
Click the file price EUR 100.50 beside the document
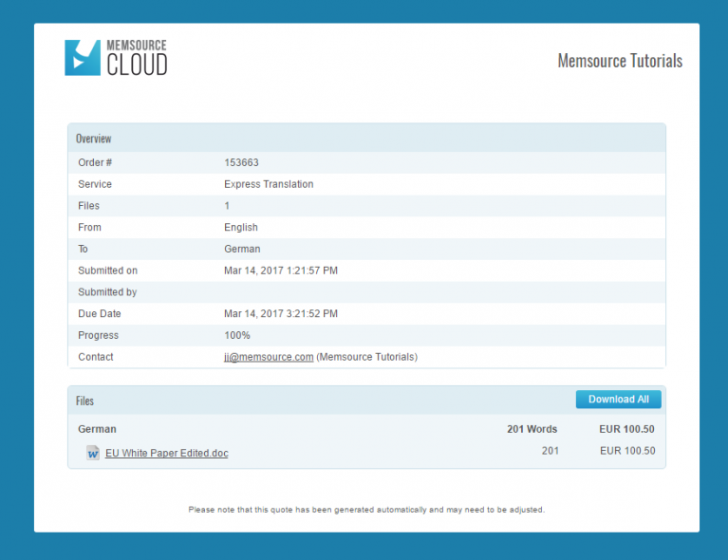(627, 451)
